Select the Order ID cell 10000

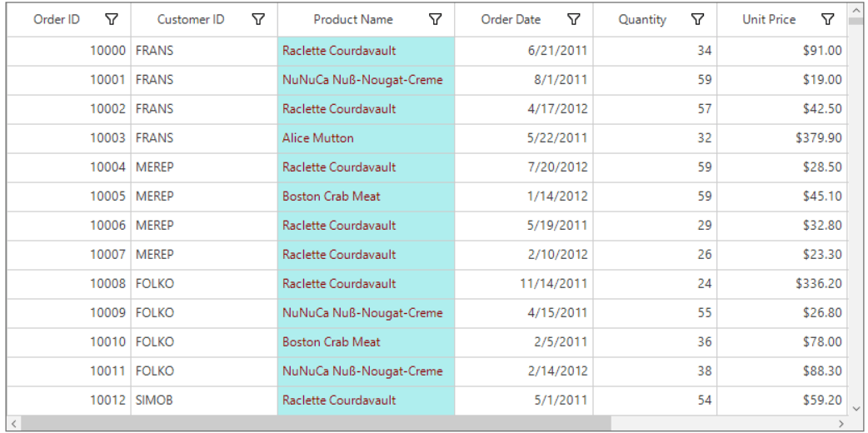pyautogui.click(x=68, y=51)
